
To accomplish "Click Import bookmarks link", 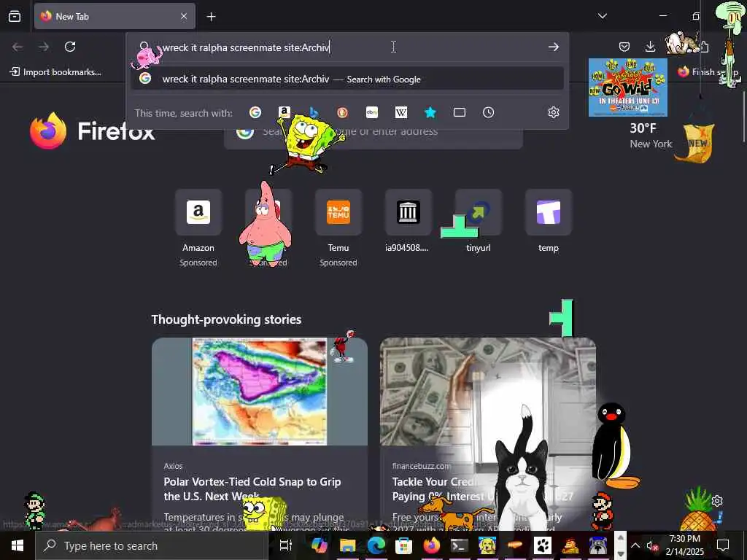I will point(56,72).
